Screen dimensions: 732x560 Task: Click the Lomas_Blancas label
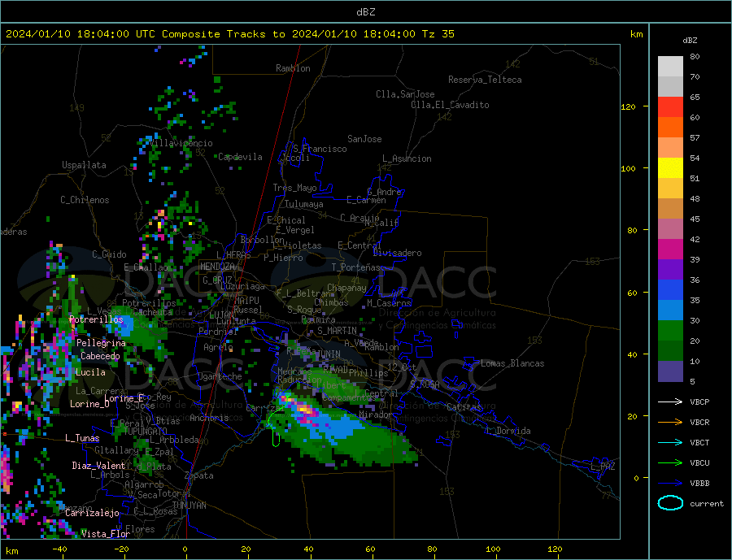tap(512, 363)
